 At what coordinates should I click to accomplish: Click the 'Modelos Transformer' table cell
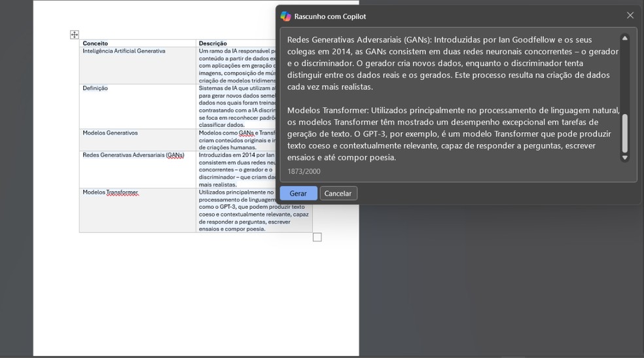137,210
